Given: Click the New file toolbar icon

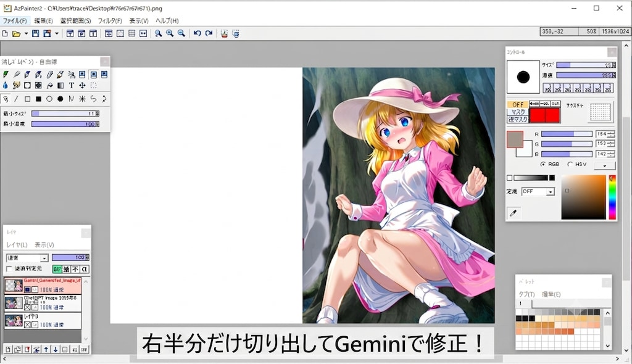Looking at the screenshot, I should (x=5, y=34).
